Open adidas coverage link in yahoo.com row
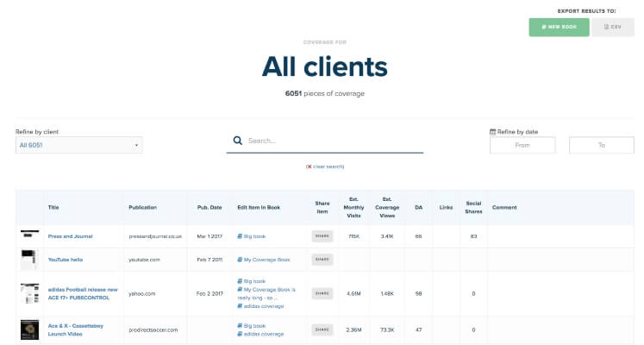Image resolution: width=644 pixels, height=345 pixels. [264, 306]
